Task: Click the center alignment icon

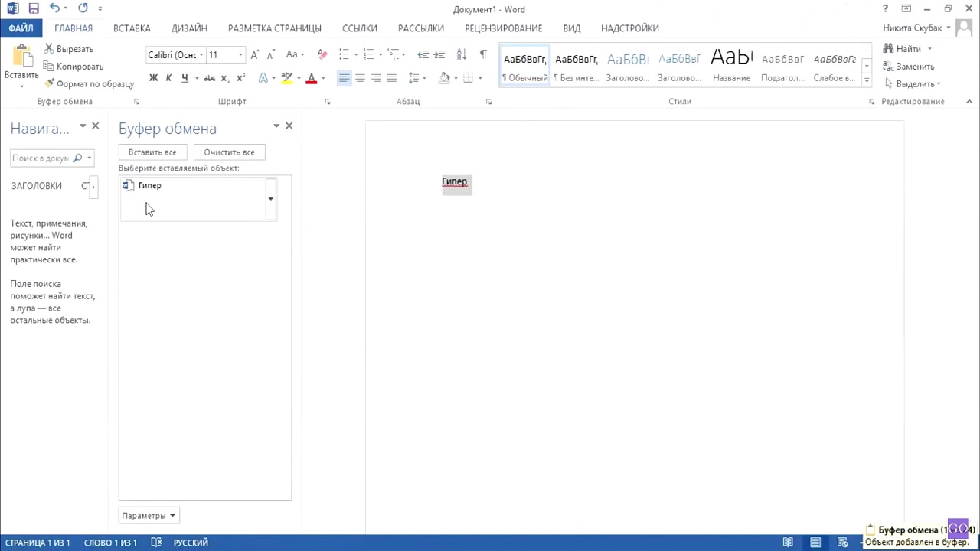Action: coord(360,78)
